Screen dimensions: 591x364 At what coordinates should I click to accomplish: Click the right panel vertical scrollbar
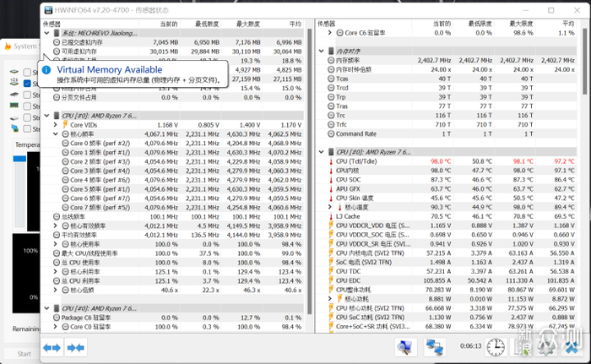point(584,60)
